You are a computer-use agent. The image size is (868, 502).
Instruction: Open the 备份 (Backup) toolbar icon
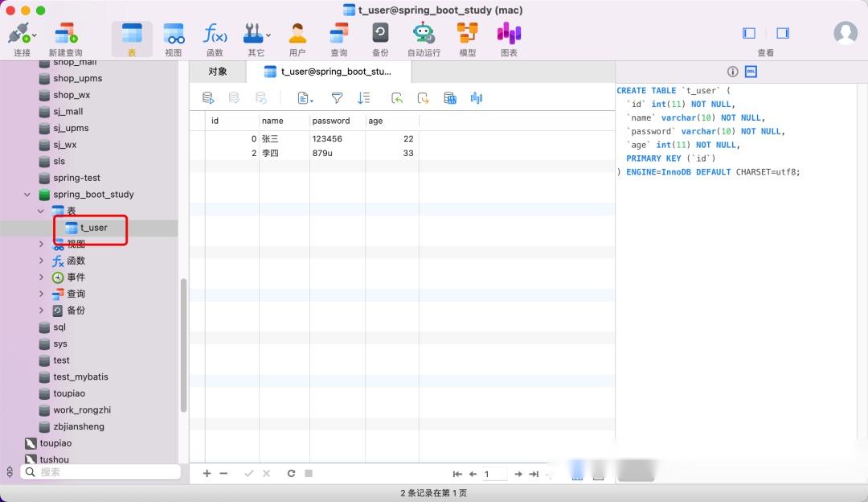pyautogui.click(x=379, y=36)
